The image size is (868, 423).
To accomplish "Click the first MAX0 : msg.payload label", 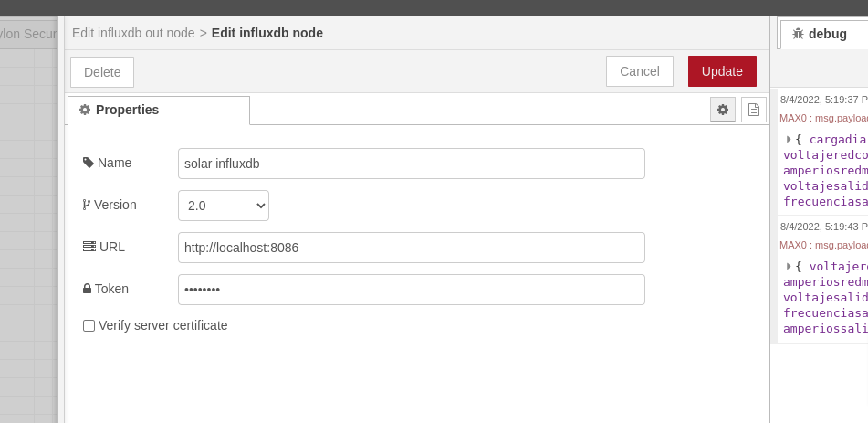I will (823, 118).
